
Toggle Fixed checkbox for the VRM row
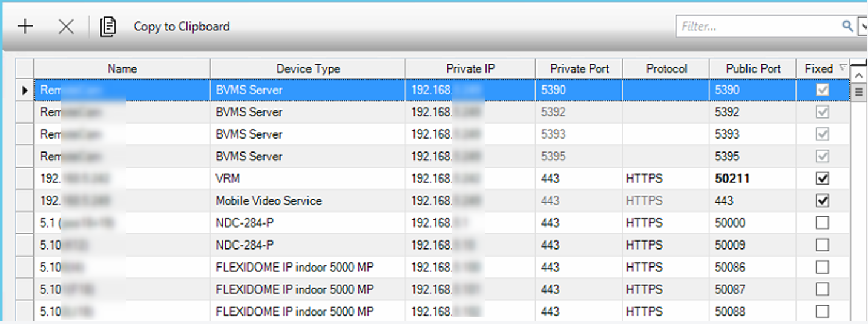click(x=822, y=179)
